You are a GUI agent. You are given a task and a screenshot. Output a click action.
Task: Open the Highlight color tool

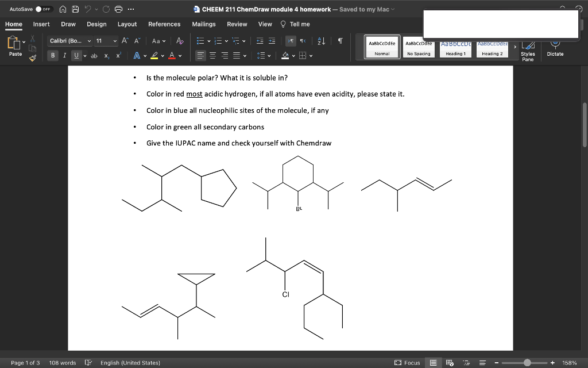click(x=154, y=55)
